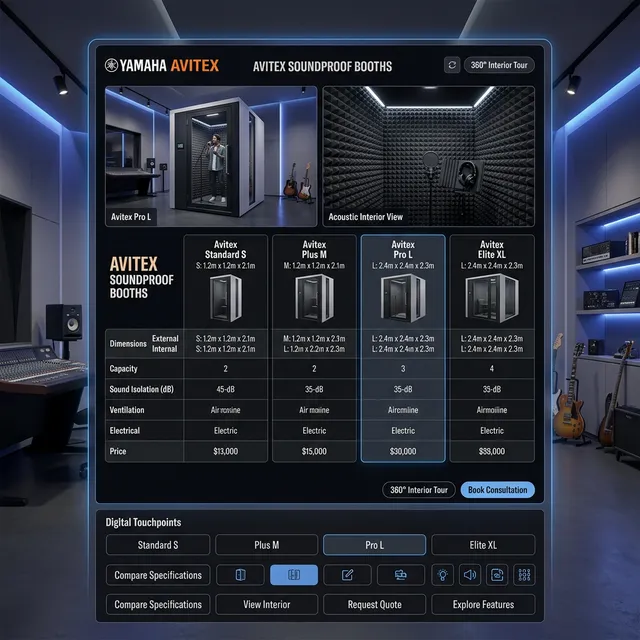Screen dimensions: 640x640
Task: Click capacity value 4 for Elite XL
Action: click(x=492, y=369)
